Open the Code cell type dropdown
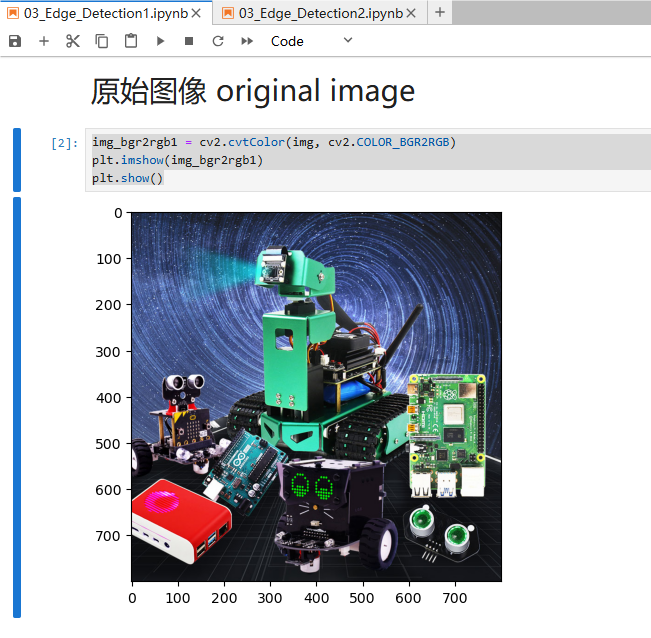Screen dimensions: 651x638 [312, 41]
